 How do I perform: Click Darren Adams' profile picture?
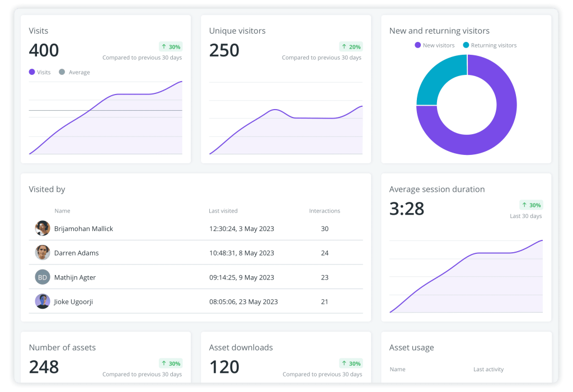click(x=43, y=253)
